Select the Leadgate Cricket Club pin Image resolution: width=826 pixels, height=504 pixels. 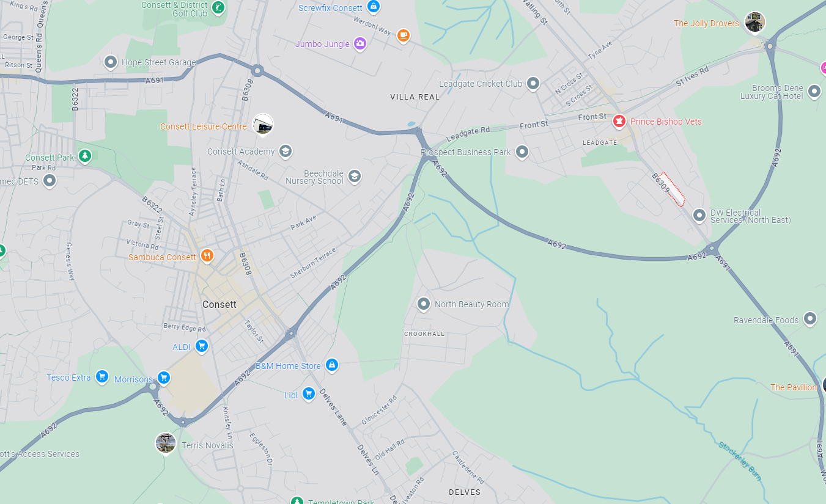pos(533,83)
